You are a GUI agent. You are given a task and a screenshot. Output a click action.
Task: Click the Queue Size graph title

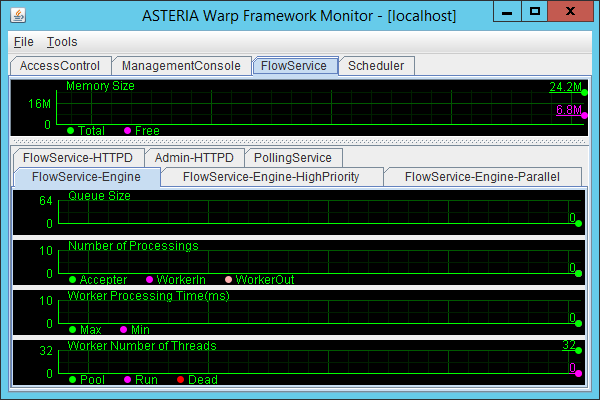(99, 196)
